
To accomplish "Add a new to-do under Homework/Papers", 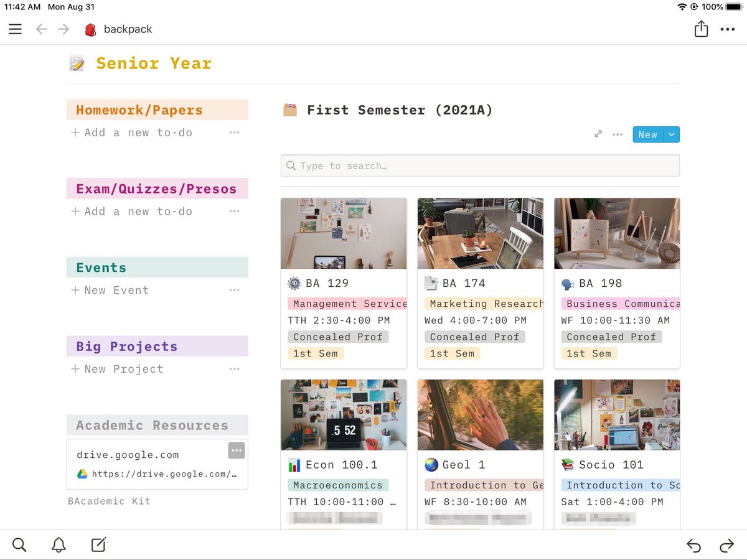I will (x=131, y=133).
